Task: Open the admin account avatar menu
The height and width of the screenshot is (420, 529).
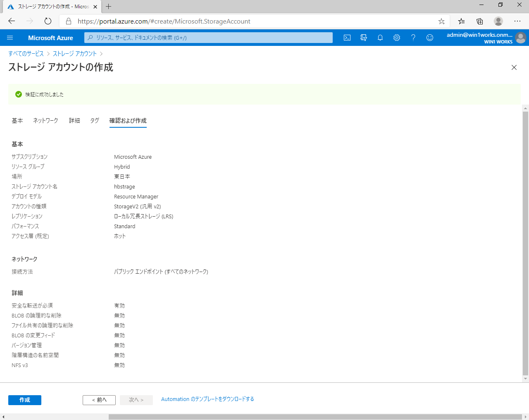Action: pyautogui.click(x=521, y=38)
